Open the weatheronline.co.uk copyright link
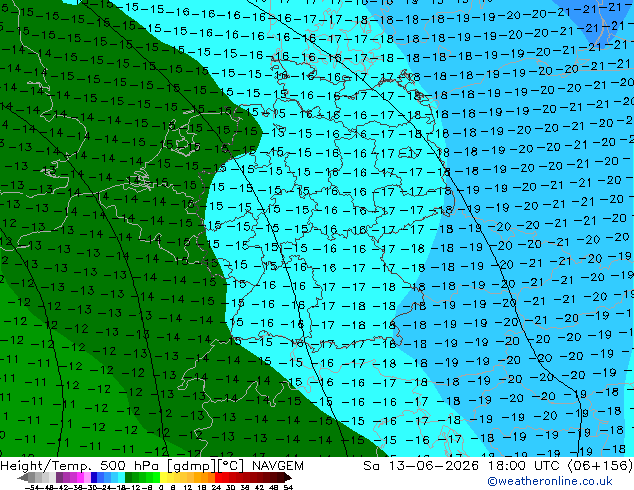This screenshot has width=634, height=490. point(550,481)
